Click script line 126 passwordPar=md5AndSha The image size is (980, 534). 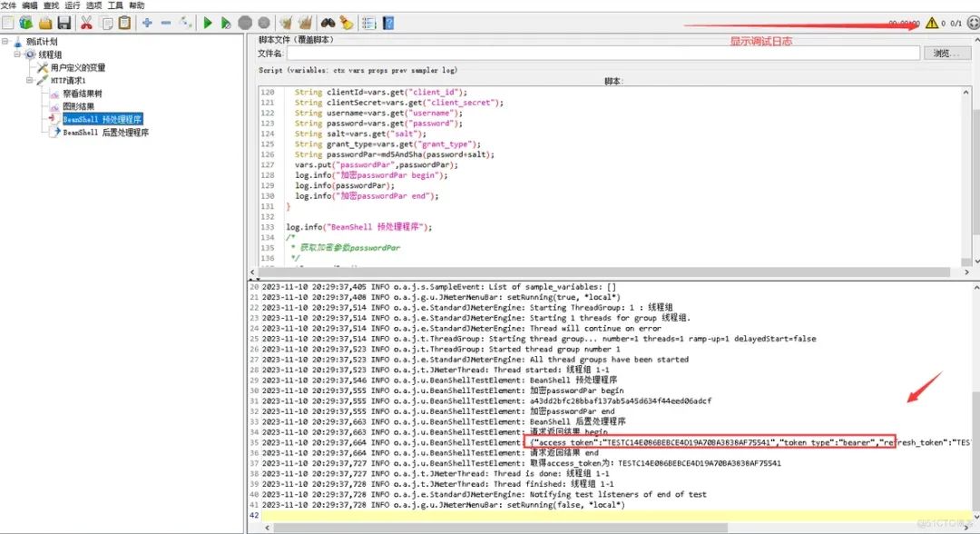tap(395, 154)
